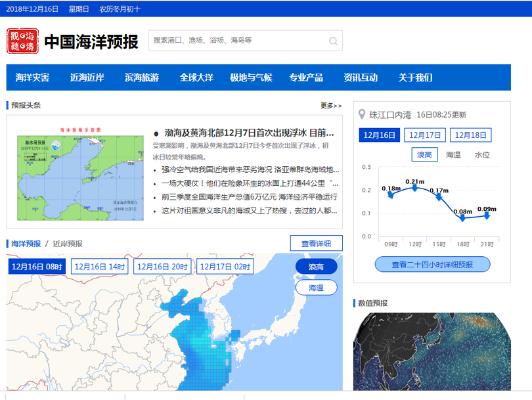
Task: Switch map overlay to 海温 sea temperature
Action: click(316, 288)
